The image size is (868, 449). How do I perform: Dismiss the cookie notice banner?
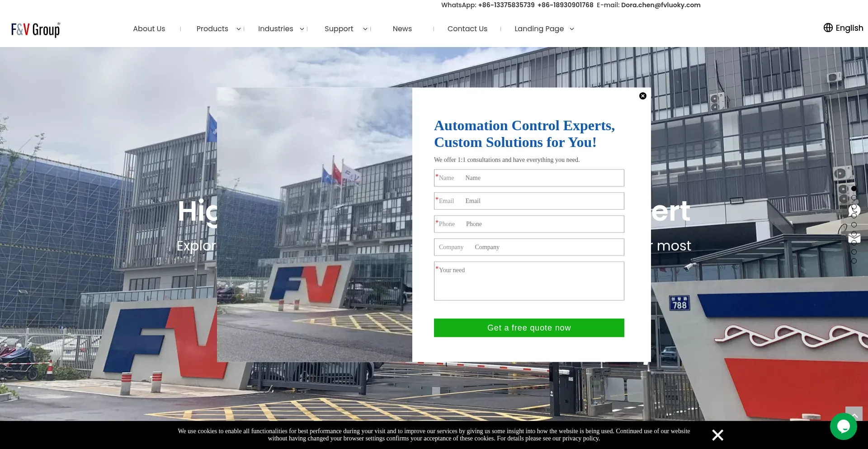(717, 435)
